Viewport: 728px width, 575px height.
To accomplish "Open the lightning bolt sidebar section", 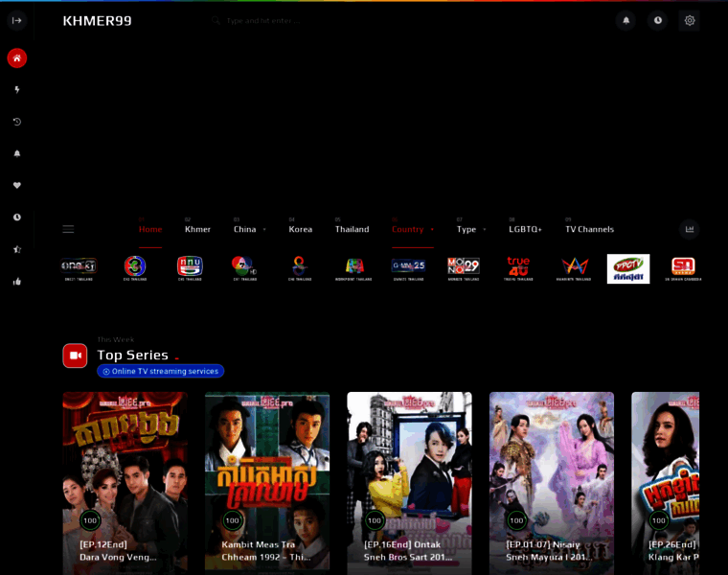I will tap(16, 89).
